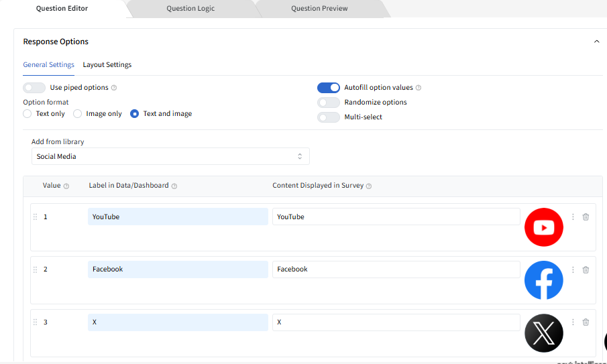Enable the Randomize options switch
607x364 pixels.
(329, 103)
